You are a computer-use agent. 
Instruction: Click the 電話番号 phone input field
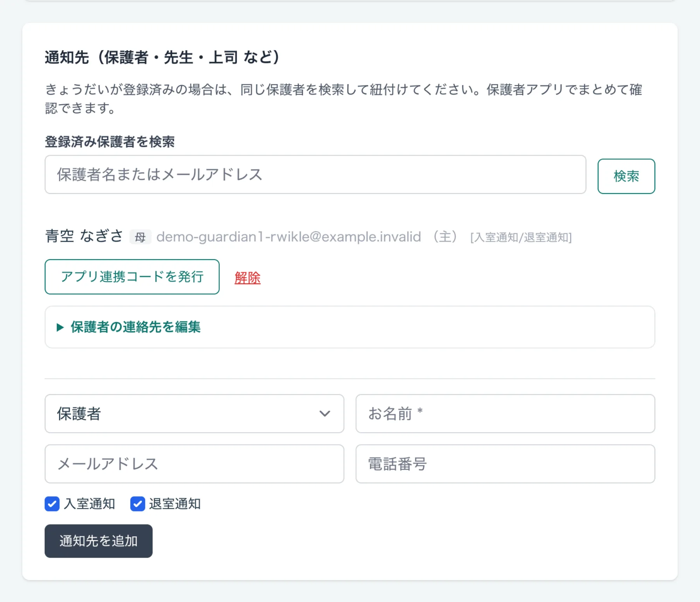click(505, 464)
